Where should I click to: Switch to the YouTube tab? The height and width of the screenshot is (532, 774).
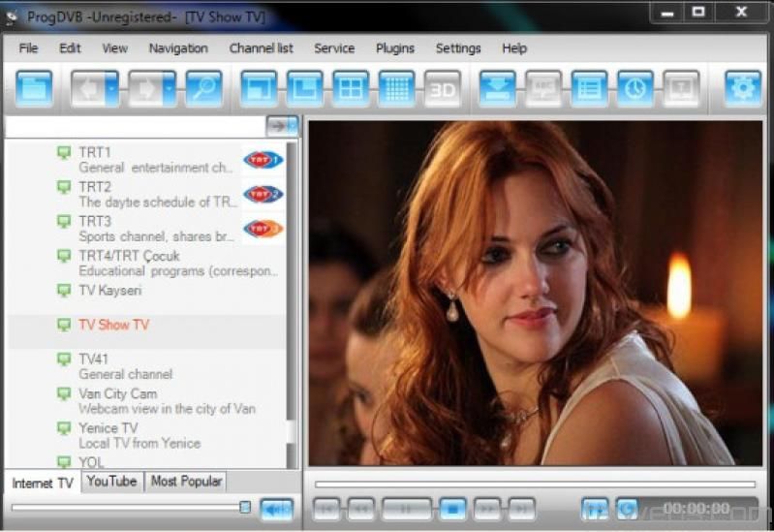(x=111, y=482)
